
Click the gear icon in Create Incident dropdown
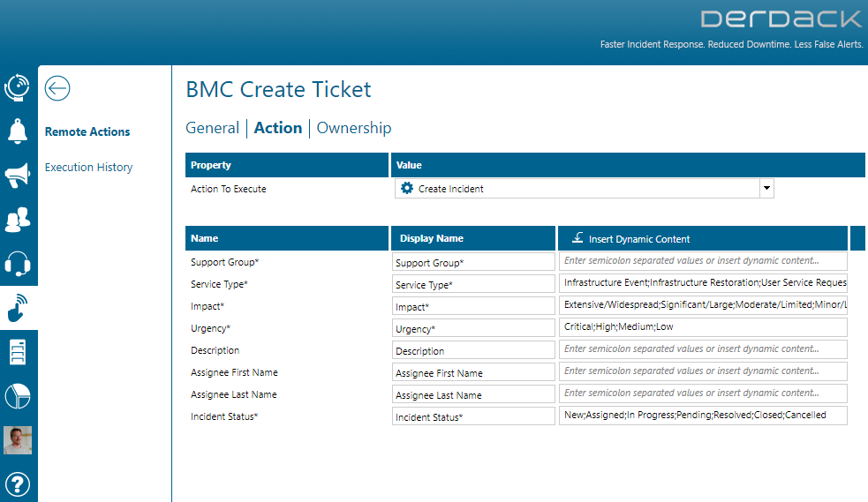407,188
